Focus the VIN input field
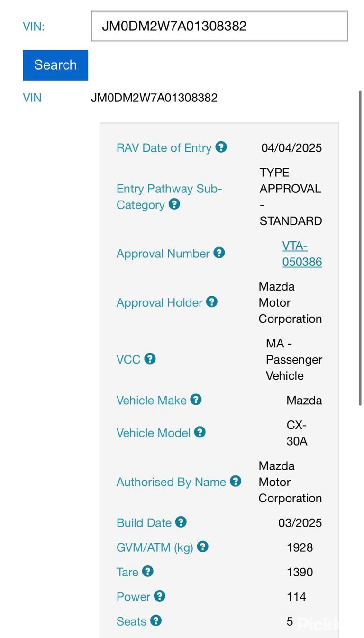This screenshot has height=638, width=364. (x=219, y=26)
